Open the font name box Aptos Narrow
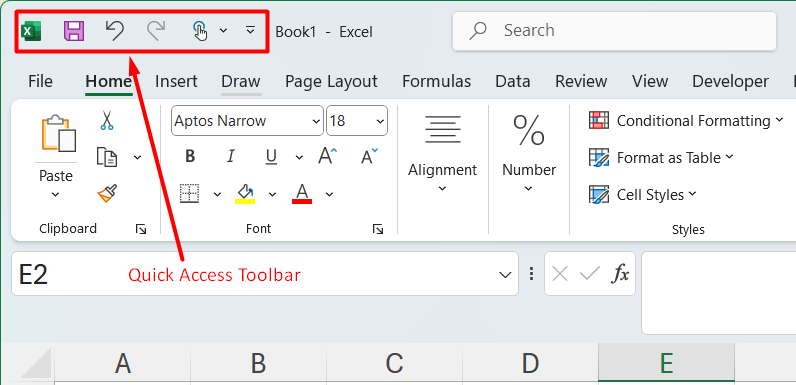The image size is (796, 385). tap(247, 121)
